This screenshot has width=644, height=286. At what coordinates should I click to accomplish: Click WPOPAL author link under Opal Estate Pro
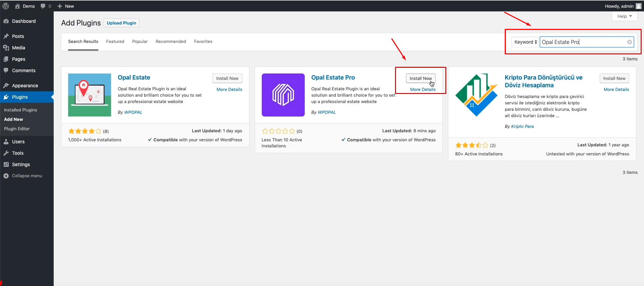[327, 112]
